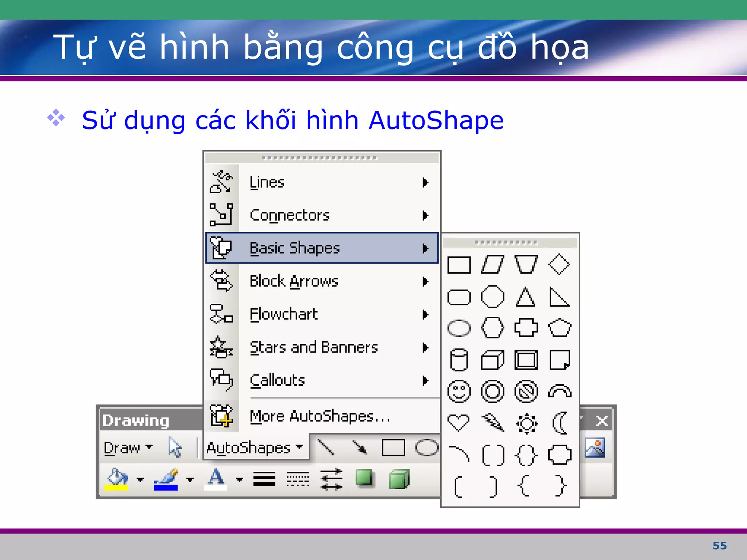This screenshot has width=747, height=560.
Task: Select the Oval tool on the Drawing toolbar
Action: (x=427, y=447)
